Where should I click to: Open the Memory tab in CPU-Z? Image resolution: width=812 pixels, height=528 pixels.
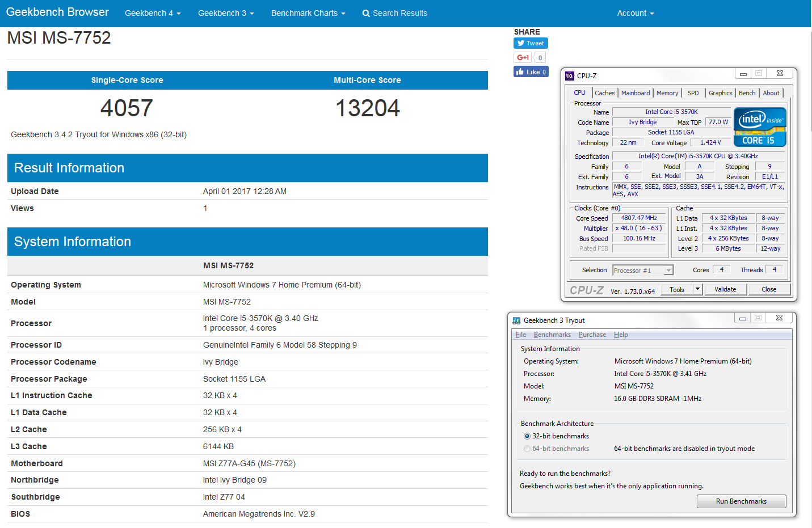(667, 93)
